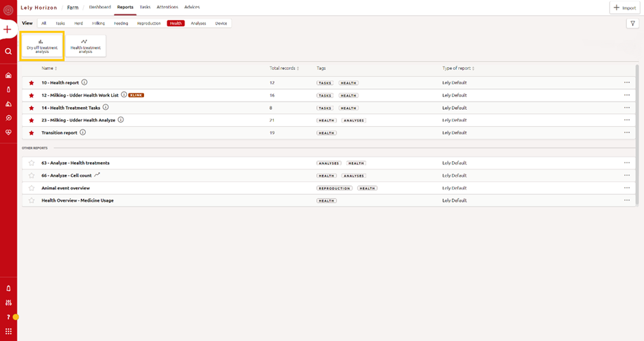Viewport: 644px width, 341px height.
Task: Open Health treatment analysis card
Action: tap(86, 46)
